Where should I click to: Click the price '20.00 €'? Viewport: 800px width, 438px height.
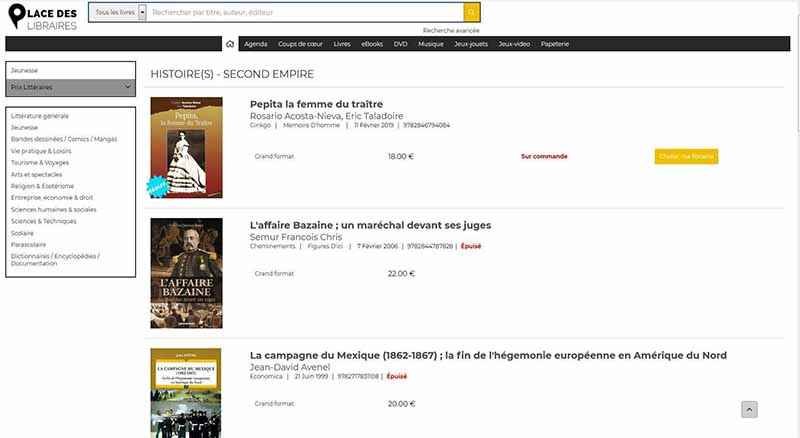pyautogui.click(x=402, y=404)
